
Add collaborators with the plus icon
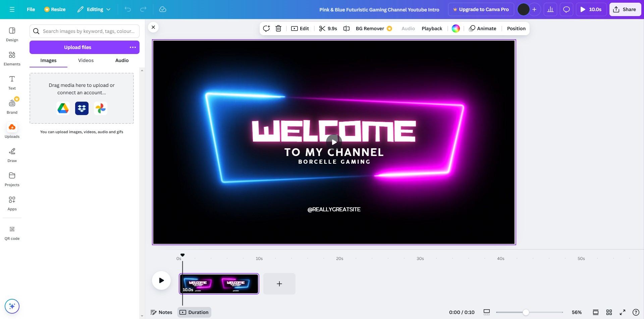pos(534,9)
